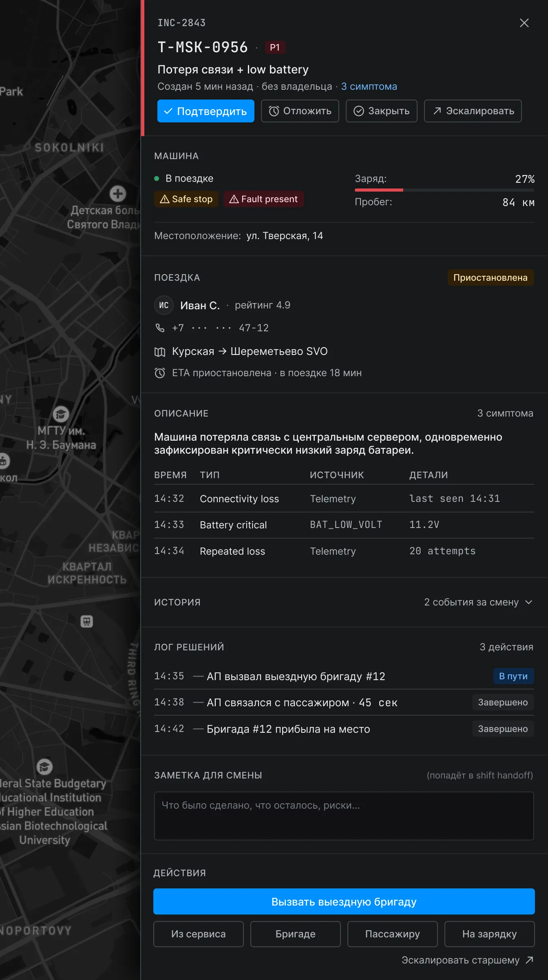Focus the shift note text field
This screenshot has width=548, height=980.
(344, 816)
